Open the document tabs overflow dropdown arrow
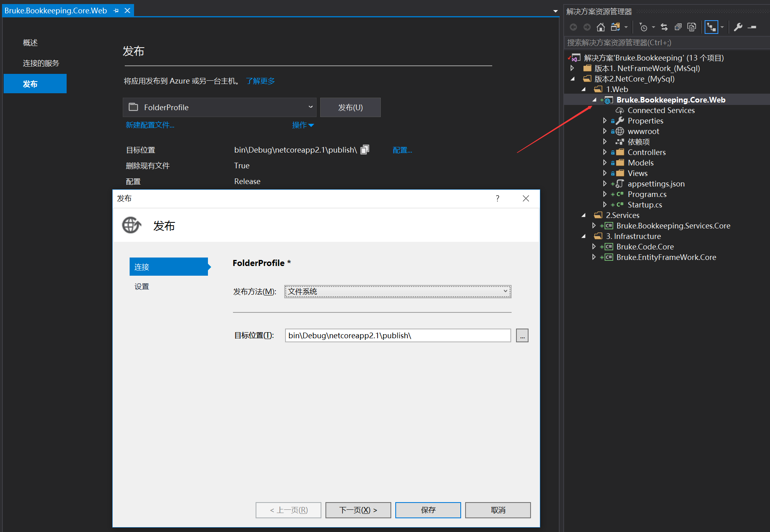 (556, 11)
